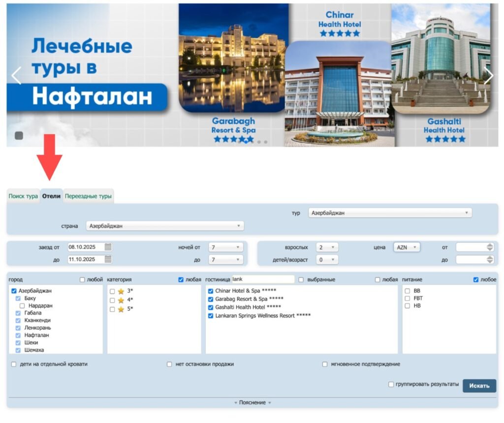Click the star icon for 4* category

(121, 300)
